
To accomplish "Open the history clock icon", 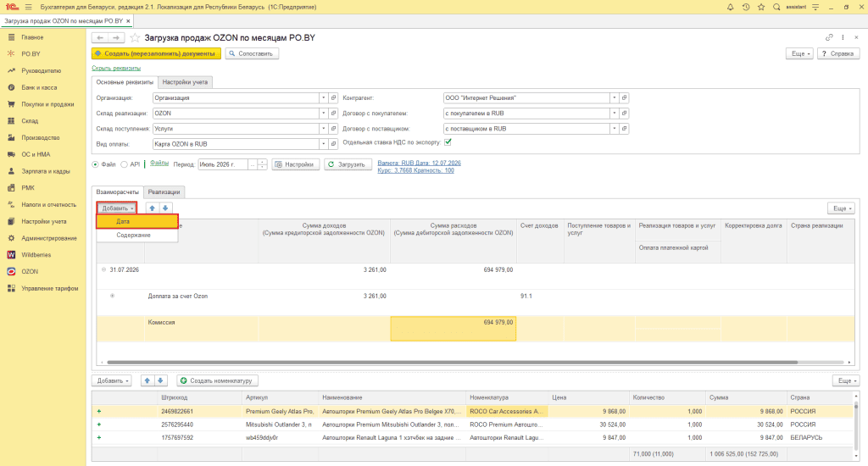I will coord(746,7).
